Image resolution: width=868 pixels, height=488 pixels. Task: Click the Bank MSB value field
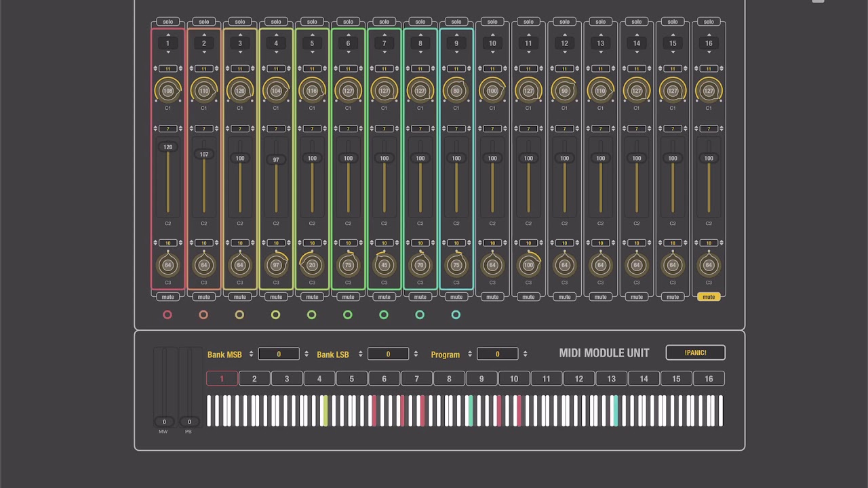pos(279,354)
